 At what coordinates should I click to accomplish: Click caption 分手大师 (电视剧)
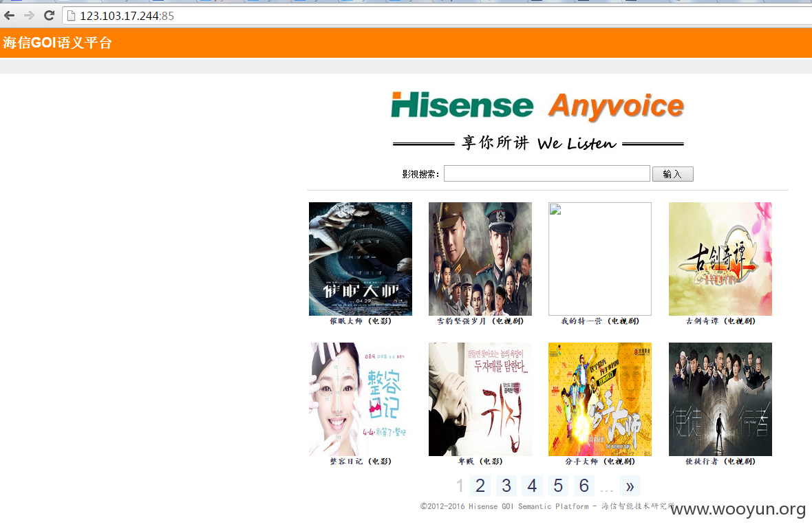[599, 461]
